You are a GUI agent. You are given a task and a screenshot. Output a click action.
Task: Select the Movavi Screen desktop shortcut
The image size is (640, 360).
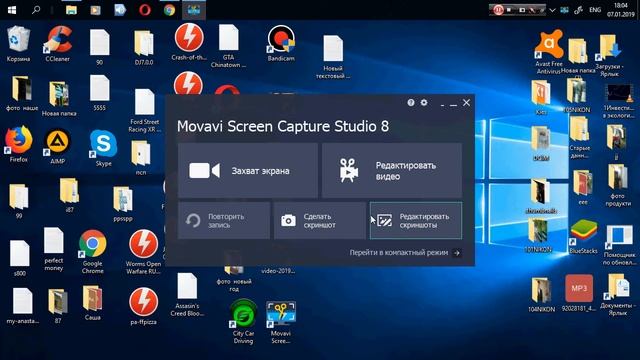point(281,322)
